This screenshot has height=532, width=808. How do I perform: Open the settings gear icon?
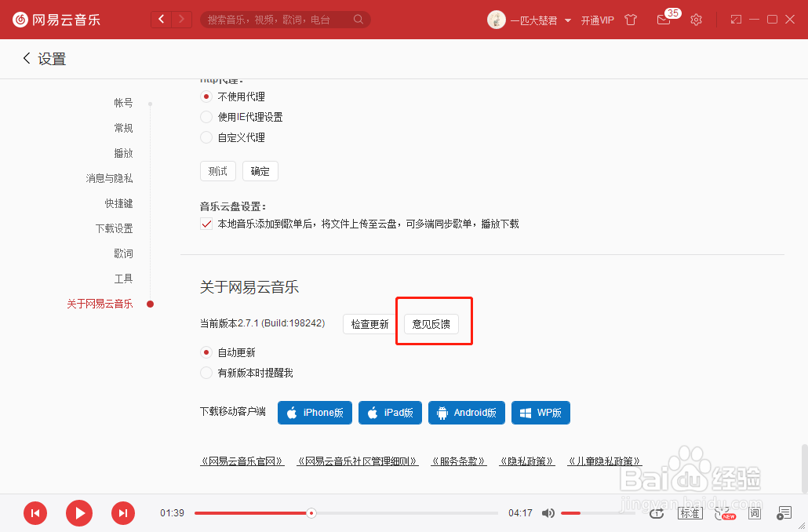pos(696,20)
